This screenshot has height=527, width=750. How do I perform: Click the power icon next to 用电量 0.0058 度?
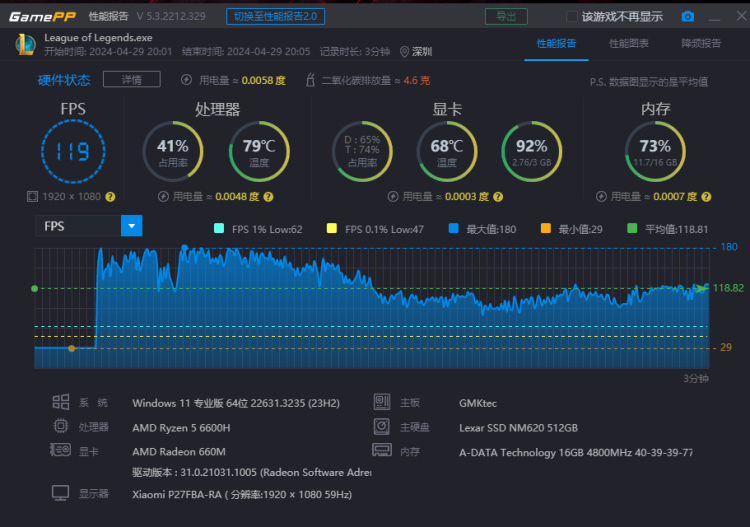pos(187,80)
